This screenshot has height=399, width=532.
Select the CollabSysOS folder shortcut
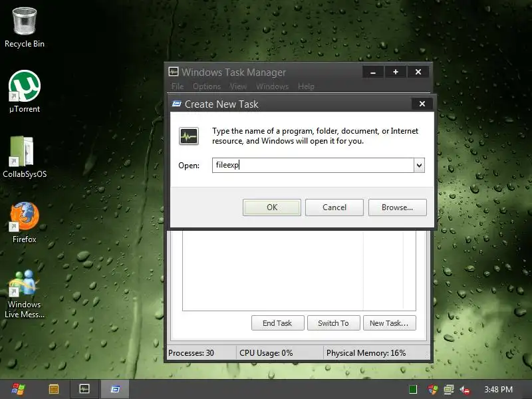(x=25, y=157)
